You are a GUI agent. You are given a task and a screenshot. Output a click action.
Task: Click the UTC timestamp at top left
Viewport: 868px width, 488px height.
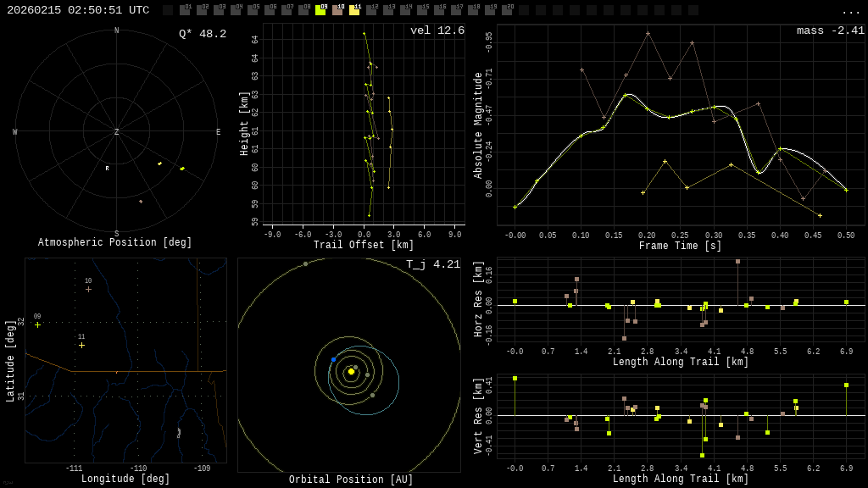coord(78,10)
